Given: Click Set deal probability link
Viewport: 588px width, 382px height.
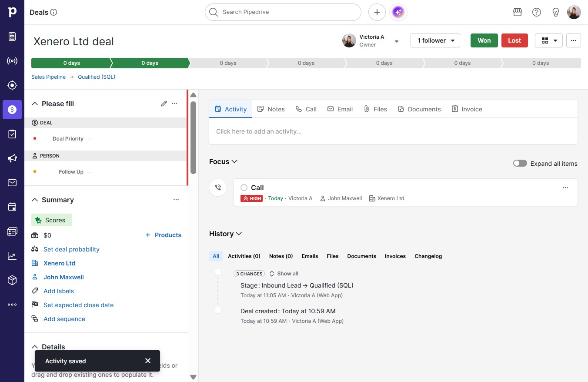Looking at the screenshot, I should 71,249.
